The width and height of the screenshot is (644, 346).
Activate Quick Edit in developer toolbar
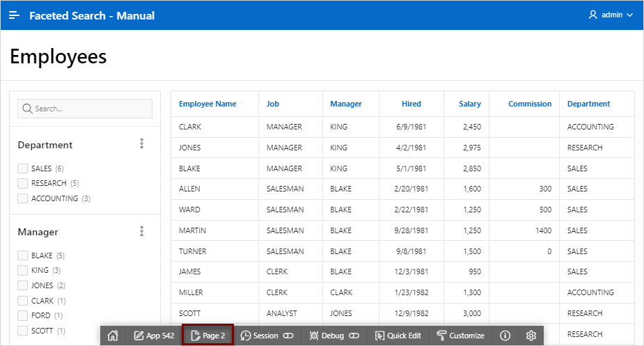coord(398,336)
